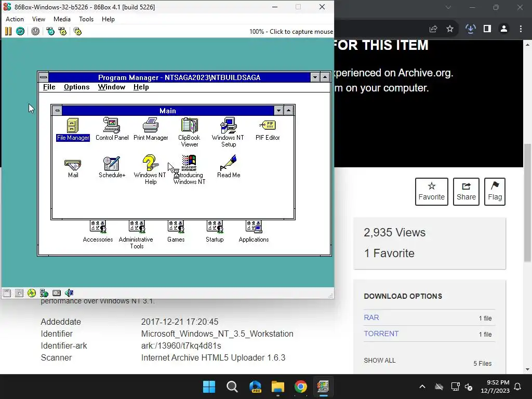Screen dimensions: 532x399
Task: Show hidden system tray icons
Action: pyautogui.click(x=422, y=387)
